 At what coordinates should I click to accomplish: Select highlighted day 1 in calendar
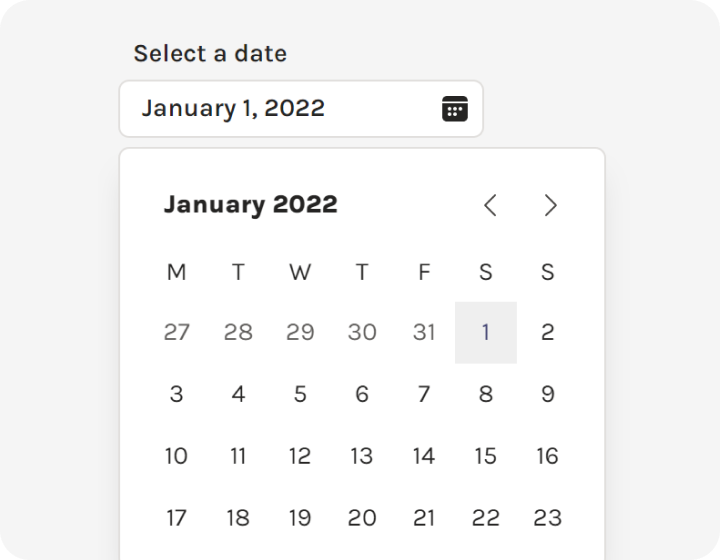tap(486, 332)
